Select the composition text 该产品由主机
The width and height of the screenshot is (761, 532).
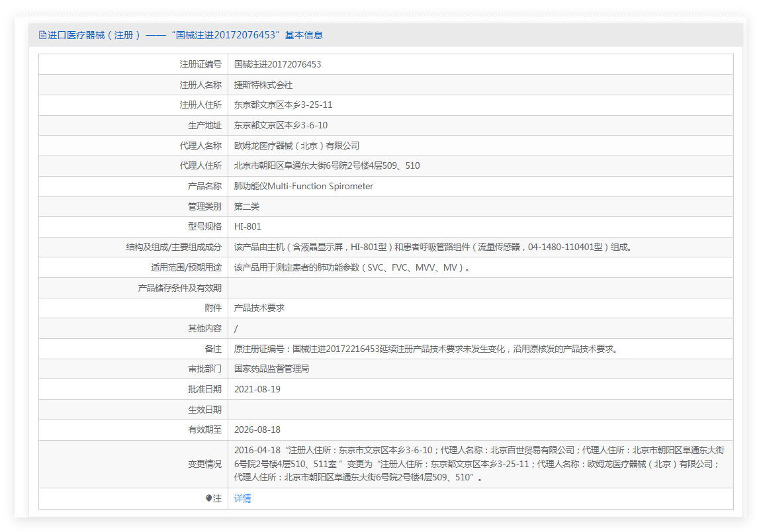click(434, 247)
